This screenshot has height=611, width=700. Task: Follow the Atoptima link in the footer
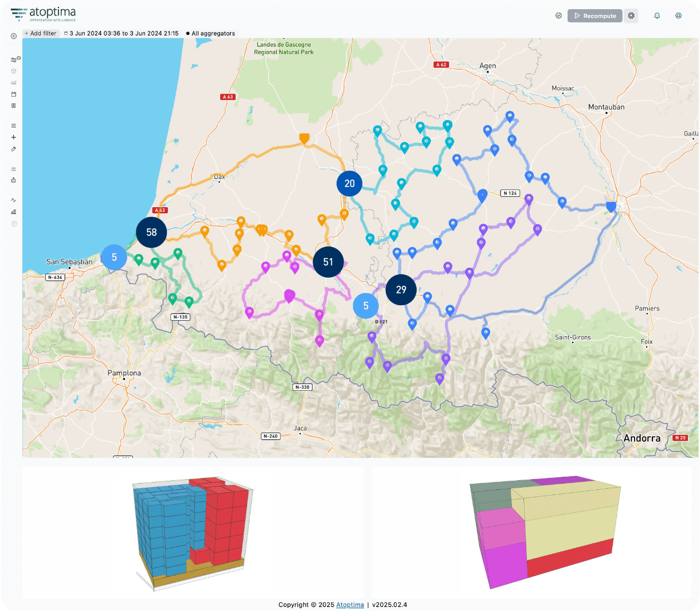350,605
